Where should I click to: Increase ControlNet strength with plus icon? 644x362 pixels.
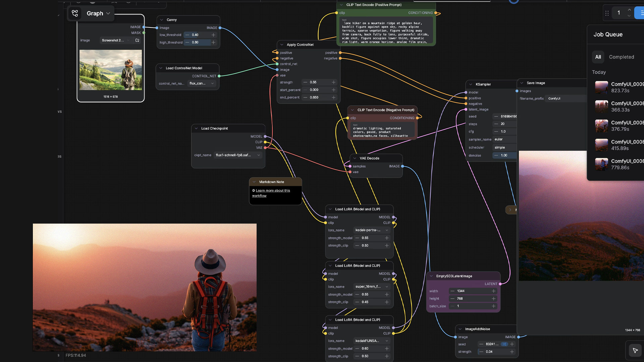coord(333,82)
